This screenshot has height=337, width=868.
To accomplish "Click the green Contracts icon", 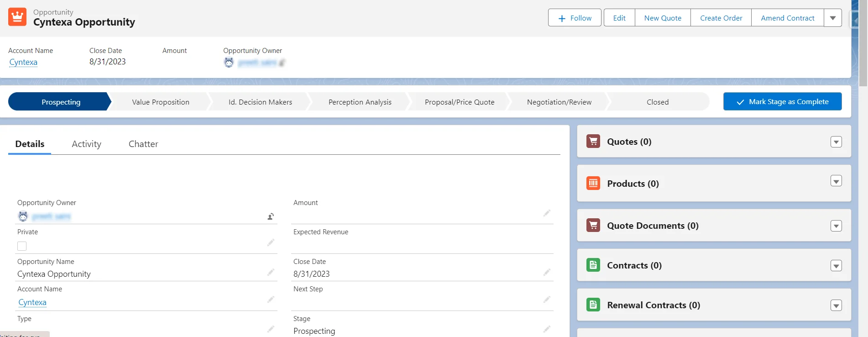I will (x=593, y=265).
